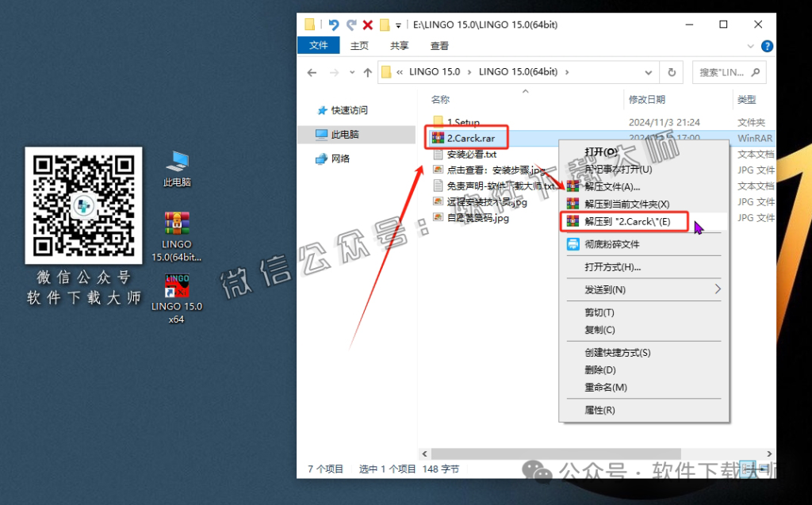The width and height of the screenshot is (812, 505).
Task: Click the WinRAR icon beside 解压文件(A)
Action: [571, 187]
